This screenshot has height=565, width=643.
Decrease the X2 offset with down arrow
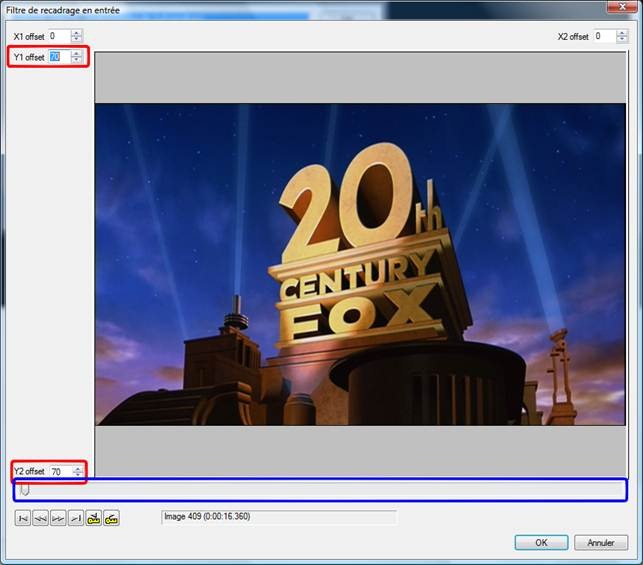[622, 39]
